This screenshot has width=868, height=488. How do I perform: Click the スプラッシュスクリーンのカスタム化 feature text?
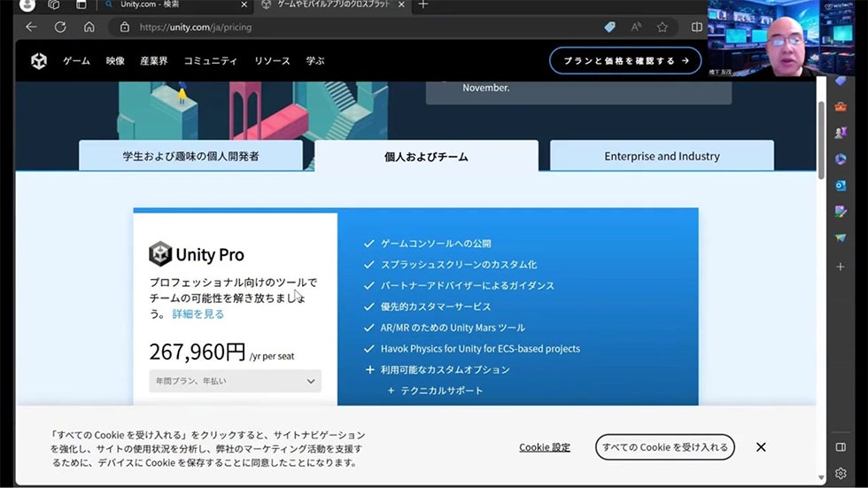pyautogui.click(x=459, y=265)
